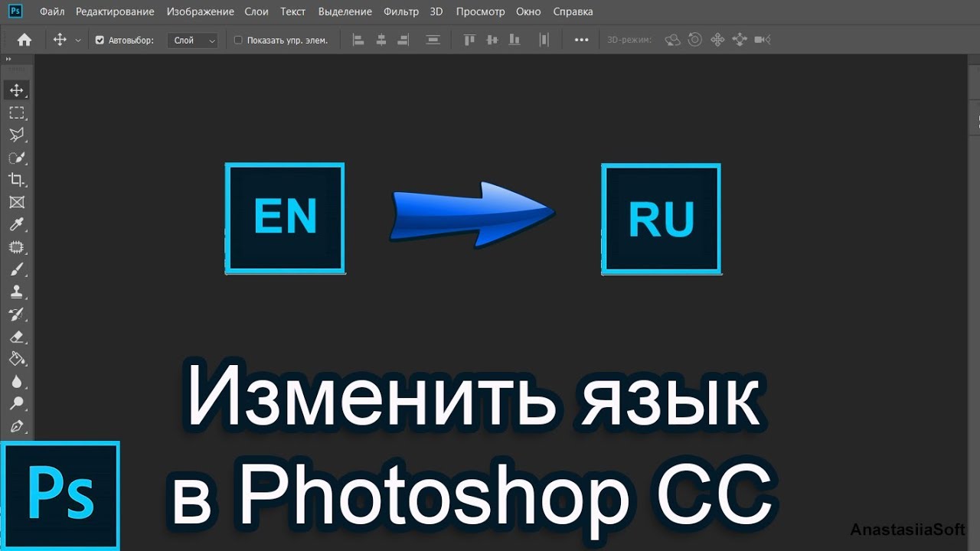980x551 pixels.
Task: Click the 3D slide mode icon
Action: coord(740,40)
